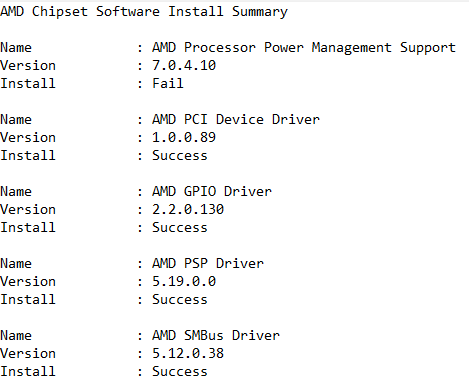Click 'Version' label beside 7.0.4.10

point(28,65)
